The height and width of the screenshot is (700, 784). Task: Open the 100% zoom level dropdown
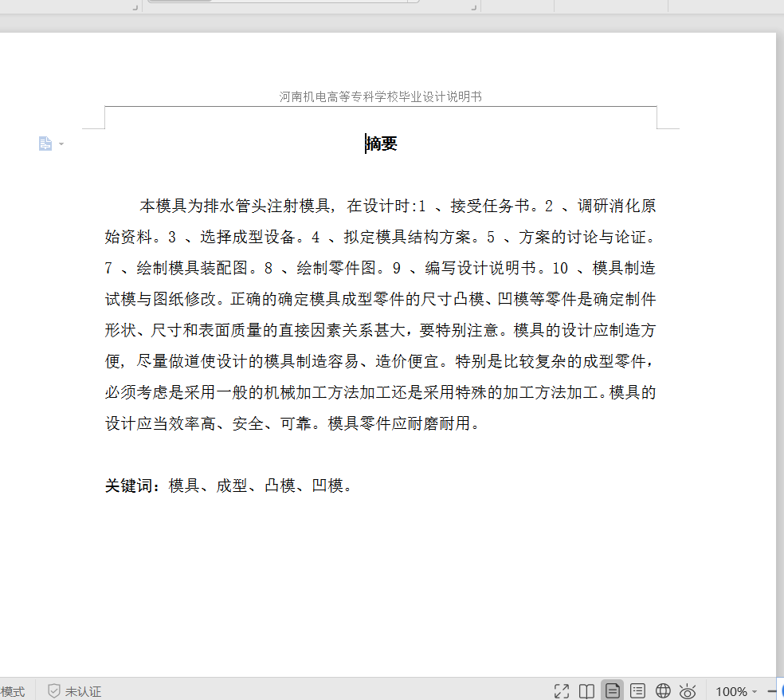[x=736, y=691]
